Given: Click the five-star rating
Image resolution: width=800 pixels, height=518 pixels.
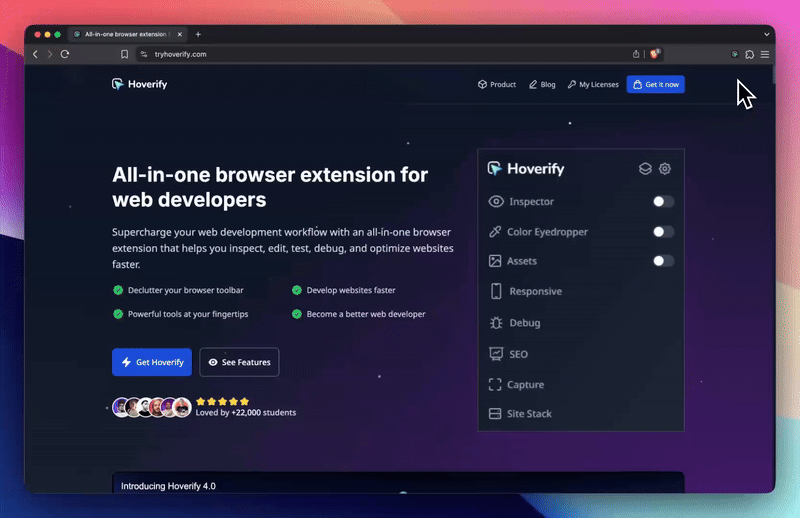Looking at the screenshot, I should point(222,402).
